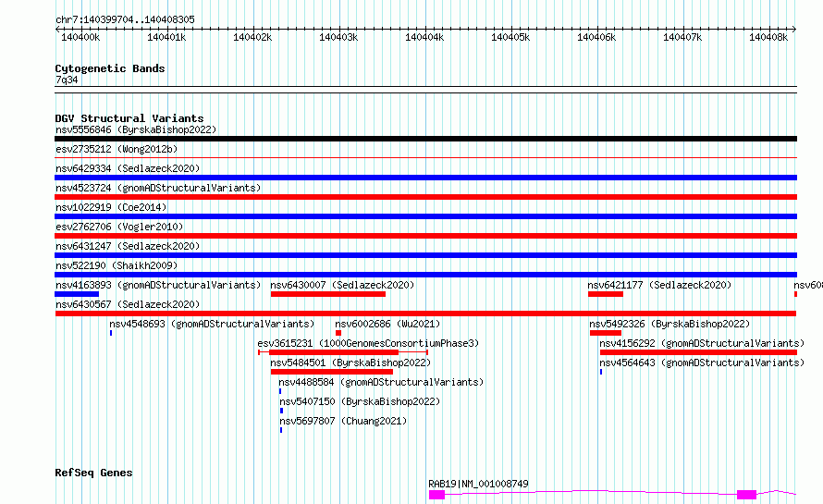This screenshot has height=504, width=823.
Task: Click the RefSeq Genes track title
Action: coord(93,473)
